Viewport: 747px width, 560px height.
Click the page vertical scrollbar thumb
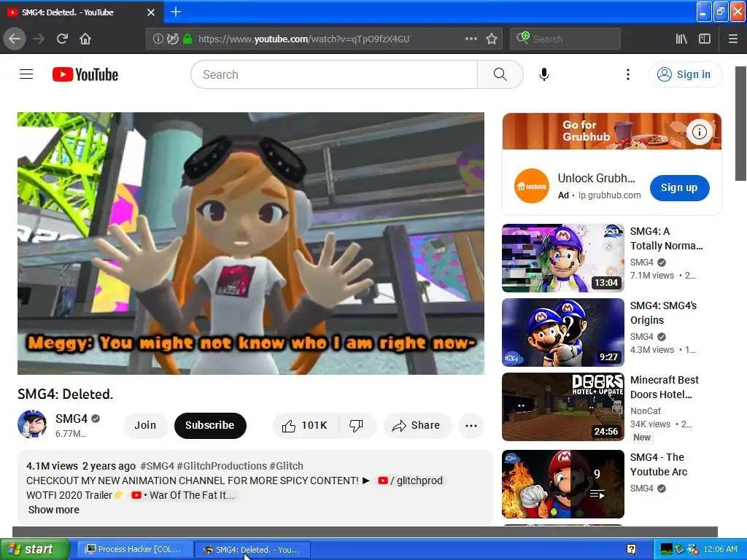pyautogui.click(x=741, y=123)
